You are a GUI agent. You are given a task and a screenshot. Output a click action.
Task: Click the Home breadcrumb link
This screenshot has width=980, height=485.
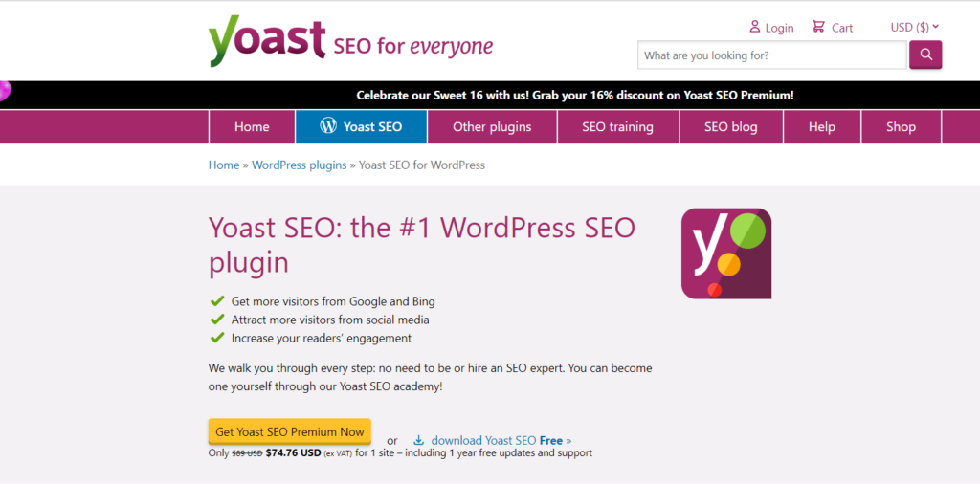click(x=223, y=165)
